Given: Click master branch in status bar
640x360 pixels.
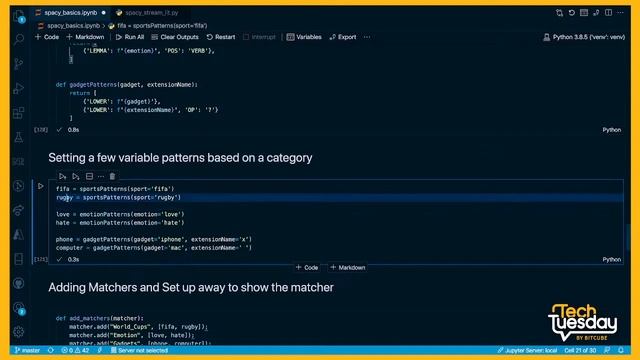Looking at the screenshot, I should (27, 350).
